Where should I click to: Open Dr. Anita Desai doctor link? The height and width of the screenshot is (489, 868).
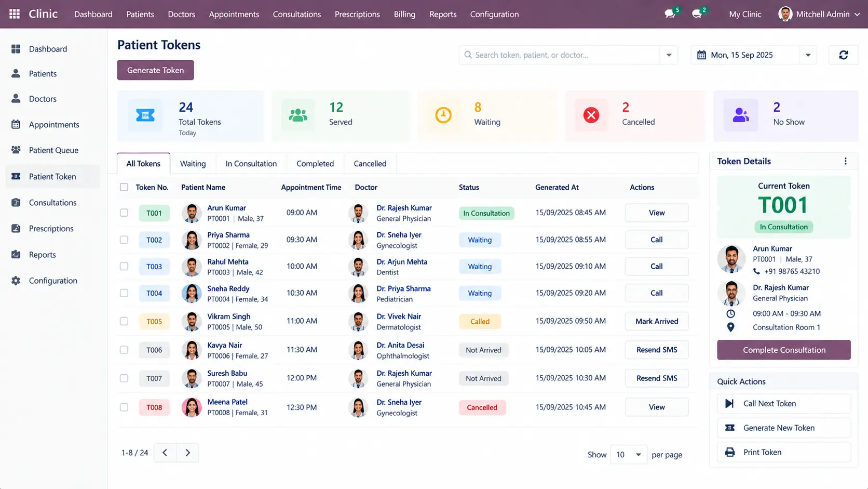click(400, 345)
